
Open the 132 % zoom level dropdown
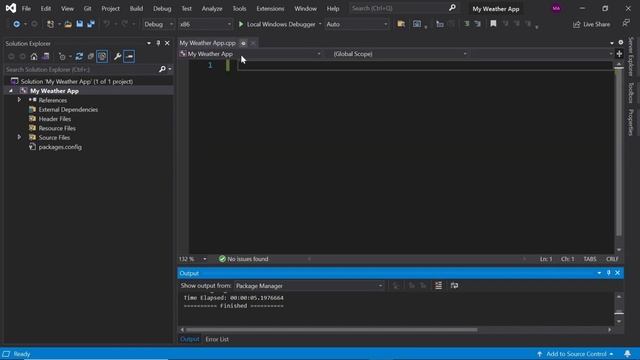coord(204,259)
